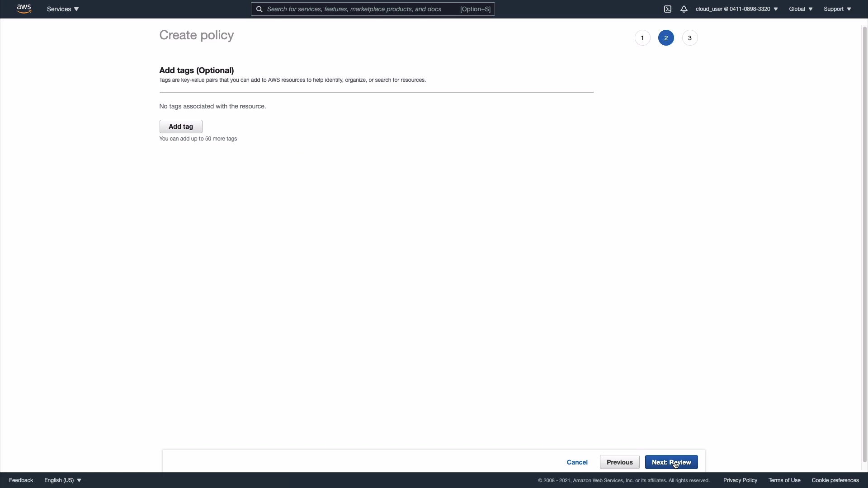Viewport: 868px width, 488px height.
Task: Open the notifications bell icon
Action: (684, 9)
